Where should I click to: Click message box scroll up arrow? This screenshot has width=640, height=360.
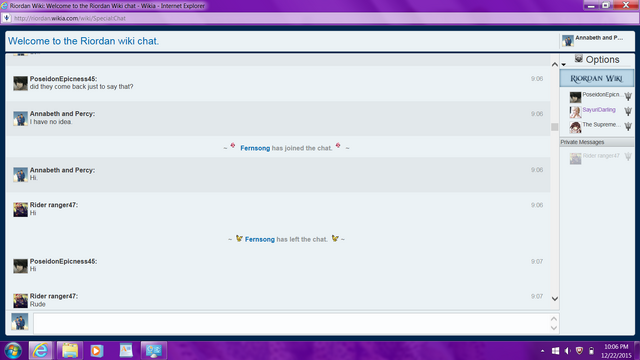pyautogui.click(x=554, y=319)
